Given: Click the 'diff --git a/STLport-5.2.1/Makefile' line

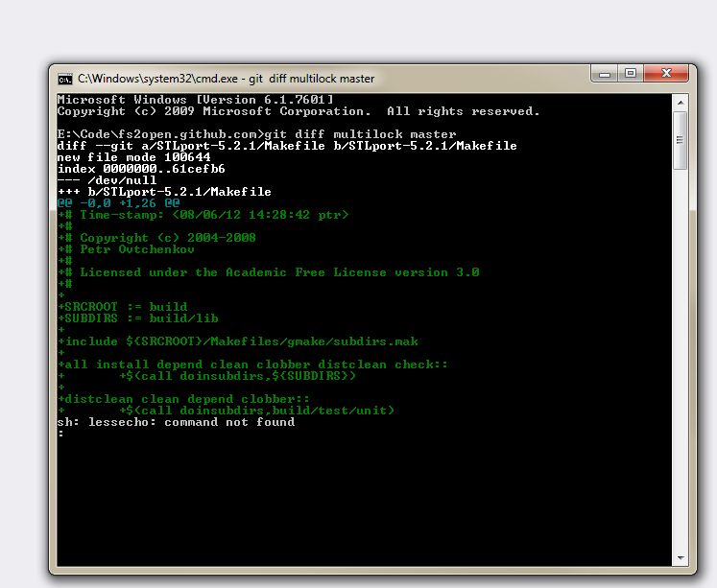Looking at the screenshot, I should [287, 146].
